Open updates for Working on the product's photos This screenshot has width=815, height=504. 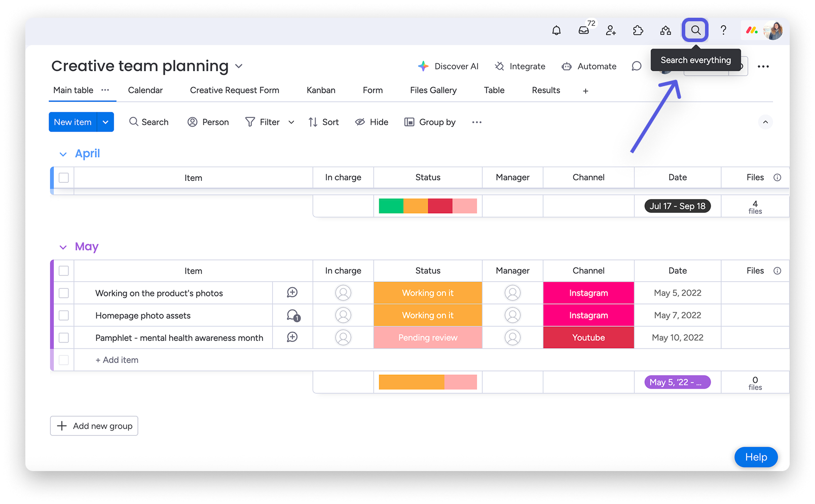tap(292, 293)
